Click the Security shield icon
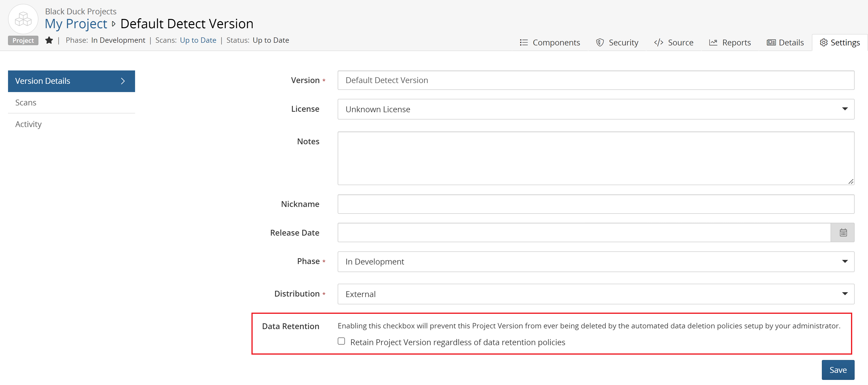Screen dimensions: 868x385 click(600, 43)
